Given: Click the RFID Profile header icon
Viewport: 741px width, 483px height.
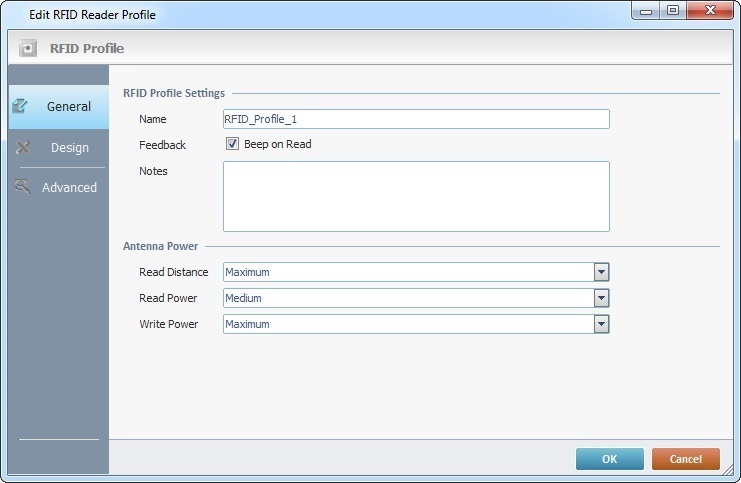Looking at the screenshot, I should [29, 48].
